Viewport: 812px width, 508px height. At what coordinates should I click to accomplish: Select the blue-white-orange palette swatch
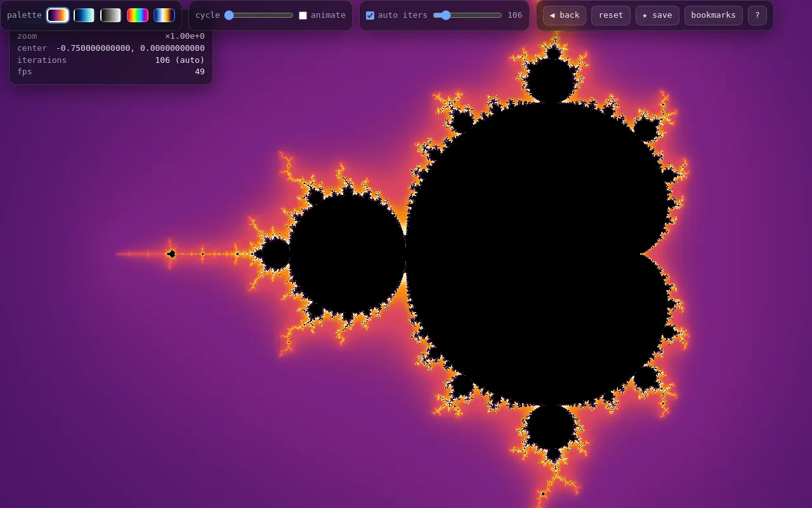point(164,15)
